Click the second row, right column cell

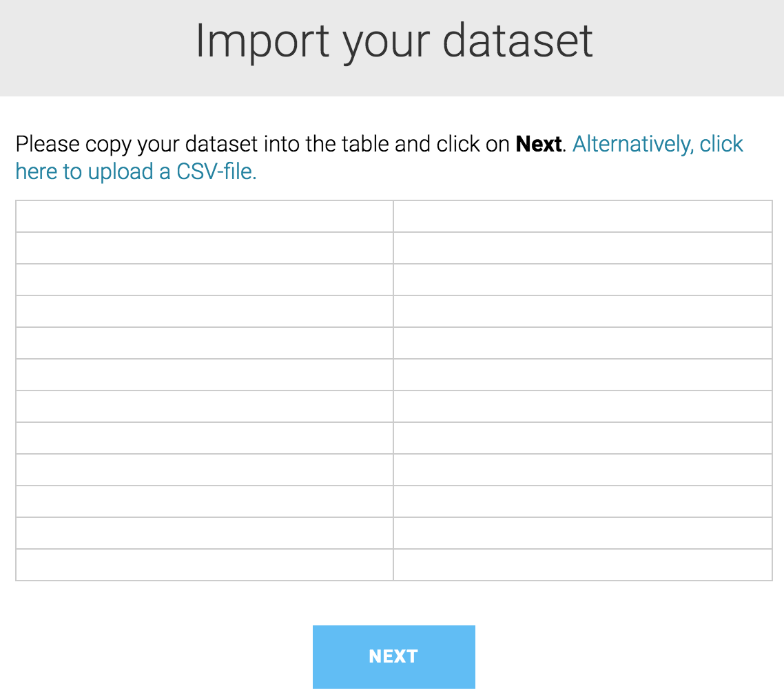(582, 248)
